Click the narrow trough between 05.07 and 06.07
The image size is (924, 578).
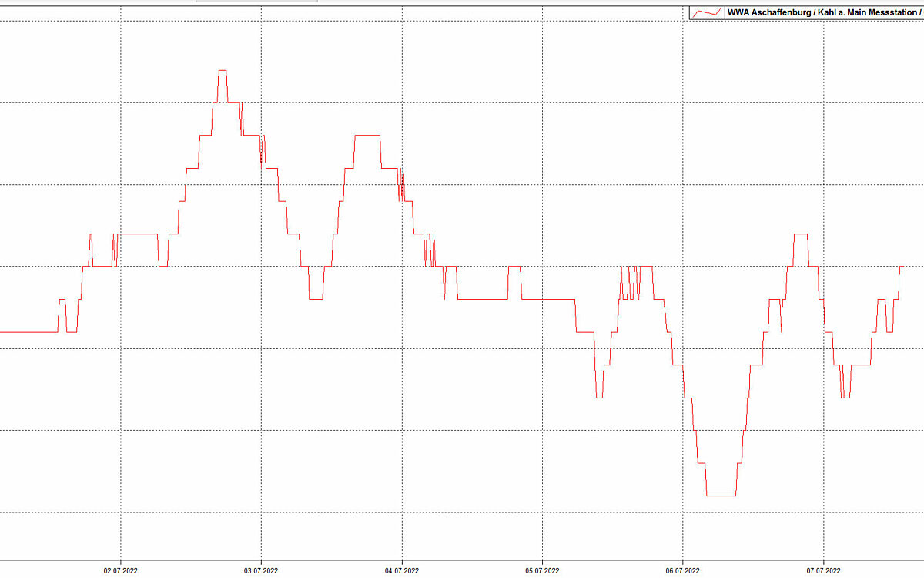[599, 397]
